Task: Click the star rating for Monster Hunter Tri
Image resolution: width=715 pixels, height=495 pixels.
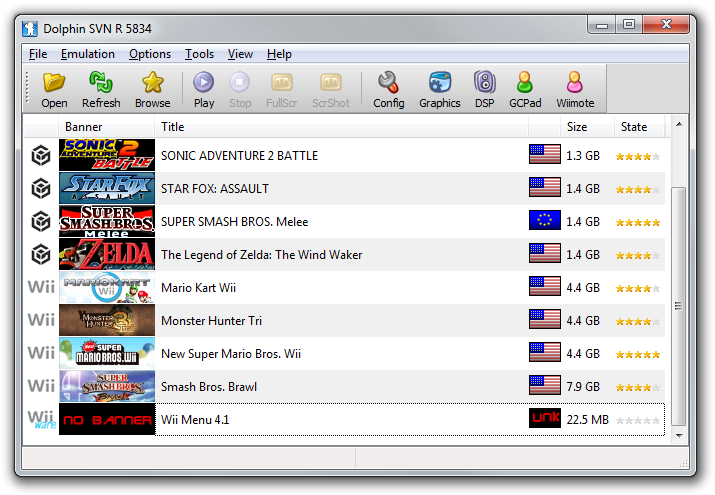Action: [638, 321]
